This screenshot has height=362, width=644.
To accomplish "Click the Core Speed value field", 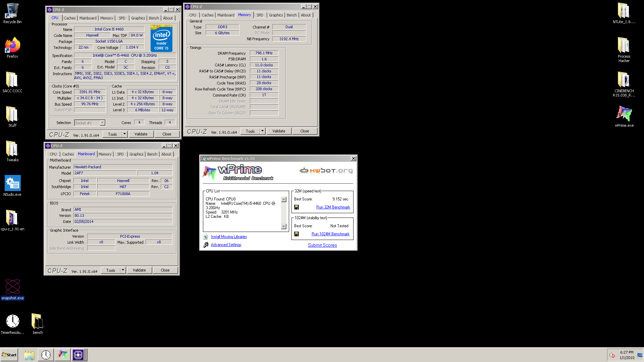I will [x=90, y=92].
